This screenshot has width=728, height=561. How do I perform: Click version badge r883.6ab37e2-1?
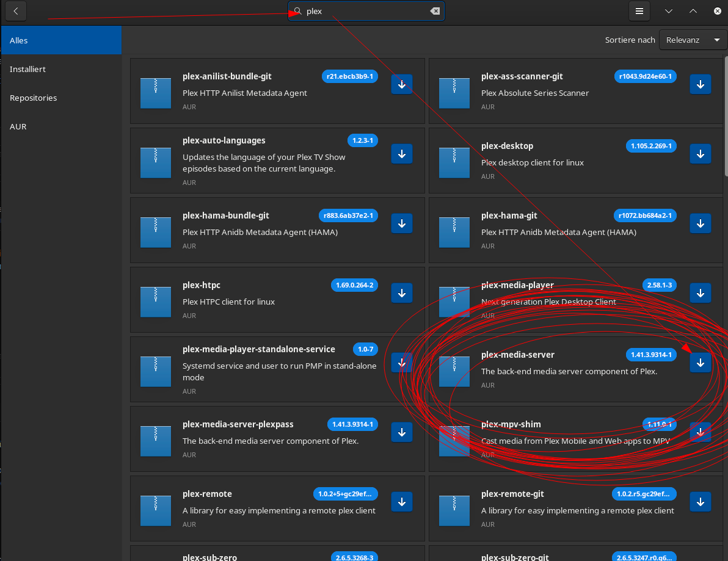(x=348, y=215)
